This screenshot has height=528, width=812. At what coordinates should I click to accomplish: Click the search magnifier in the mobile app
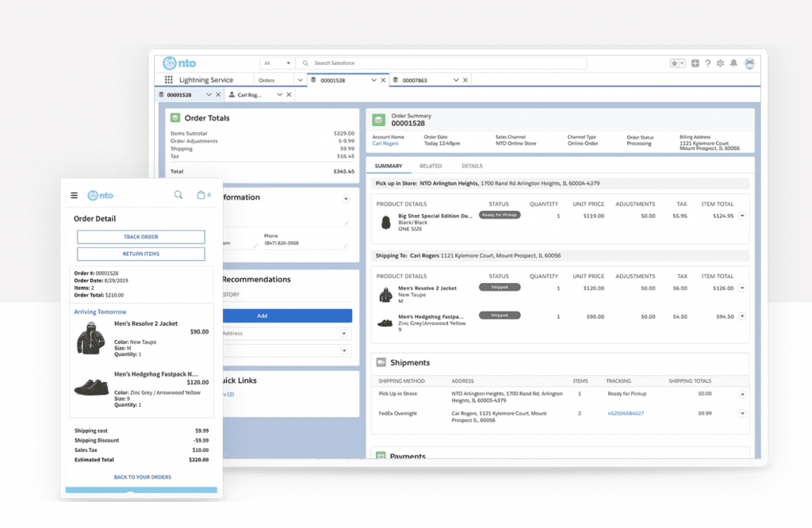pyautogui.click(x=179, y=195)
